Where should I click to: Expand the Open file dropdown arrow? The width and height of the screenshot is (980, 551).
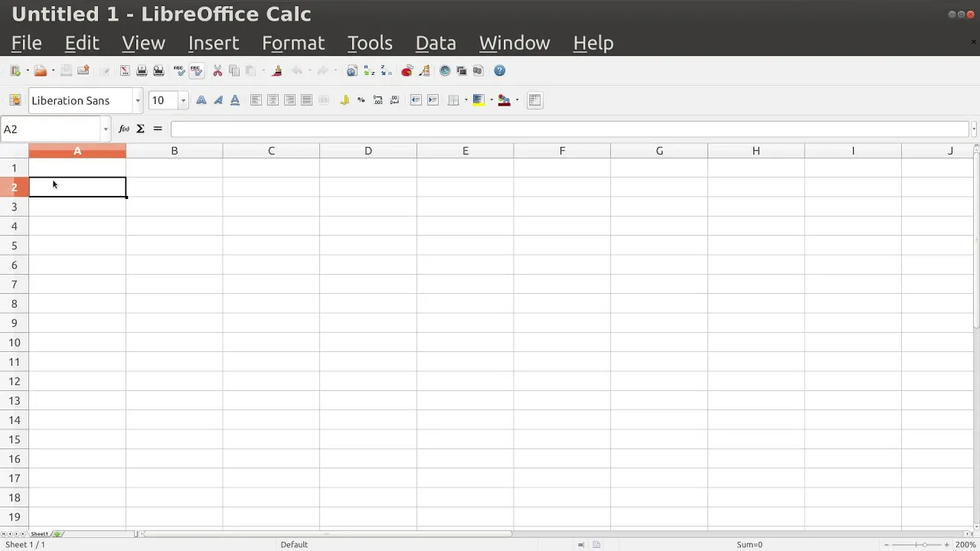click(x=53, y=70)
